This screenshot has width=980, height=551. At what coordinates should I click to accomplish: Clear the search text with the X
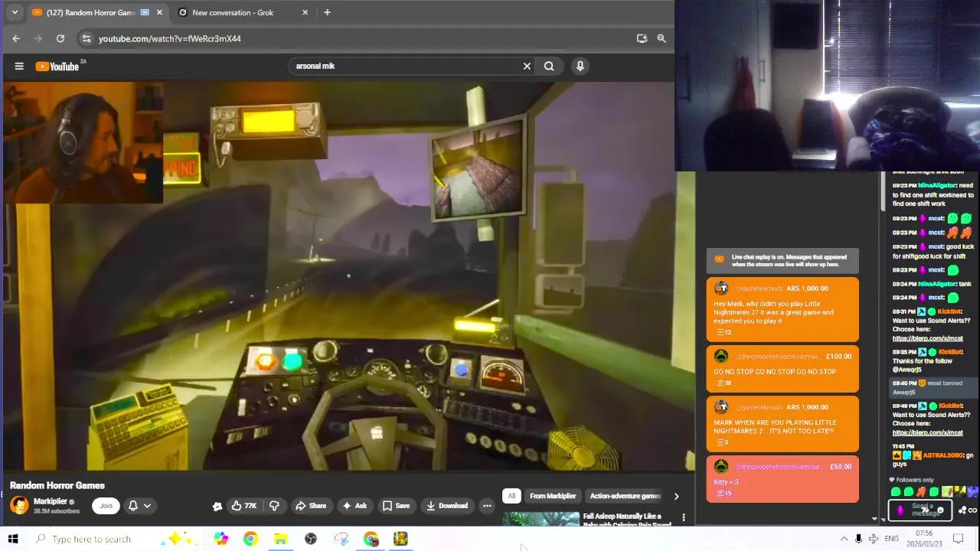click(x=527, y=66)
